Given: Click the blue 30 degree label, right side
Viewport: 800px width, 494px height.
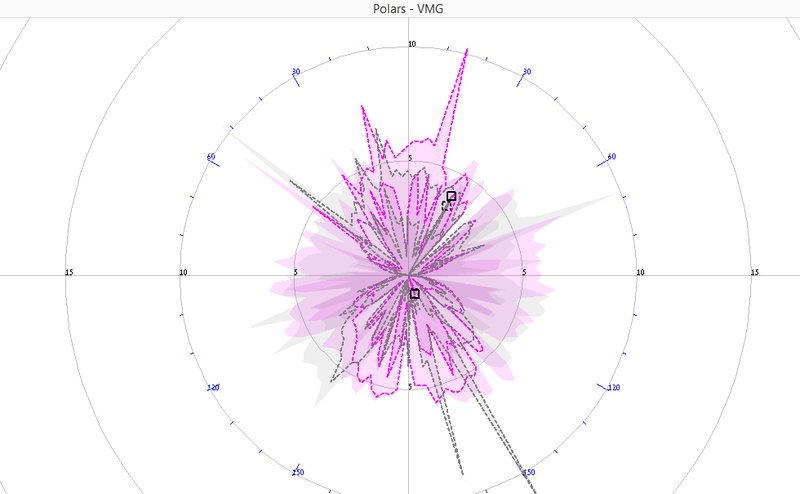Looking at the screenshot, I should 527,72.
